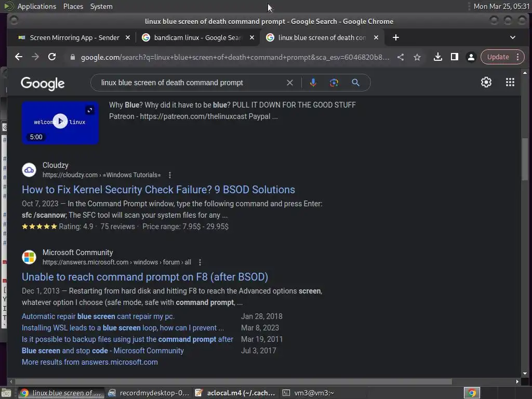This screenshot has width=532, height=399.
Task: Open the System menu
Action: pos(101,6)
